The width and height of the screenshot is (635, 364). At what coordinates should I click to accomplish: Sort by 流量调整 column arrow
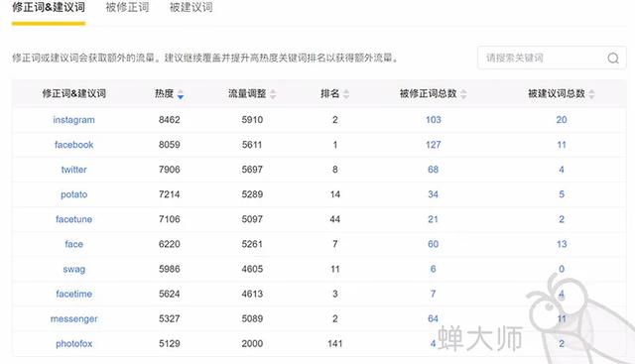coord(273,94)
